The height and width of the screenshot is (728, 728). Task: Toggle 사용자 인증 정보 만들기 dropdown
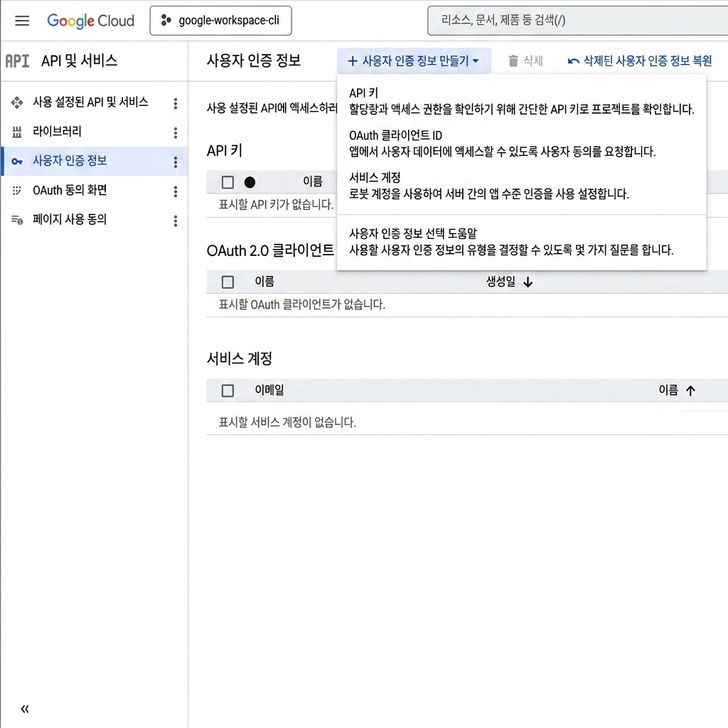click(414, 61)
